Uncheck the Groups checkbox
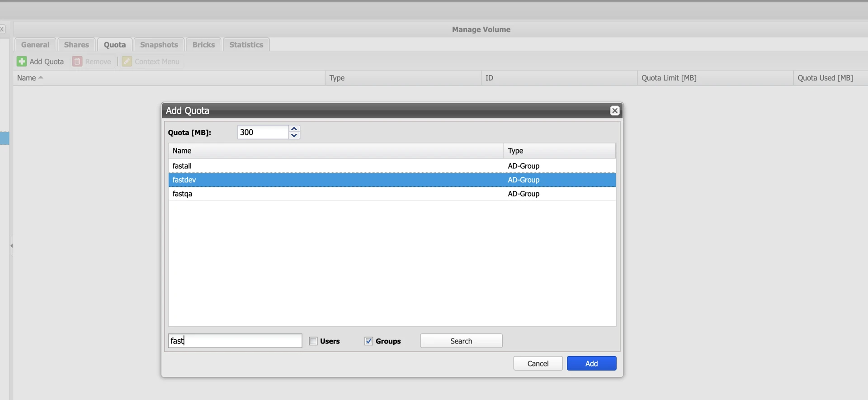This screenshot has width=868, height=400. coord(369,341)
